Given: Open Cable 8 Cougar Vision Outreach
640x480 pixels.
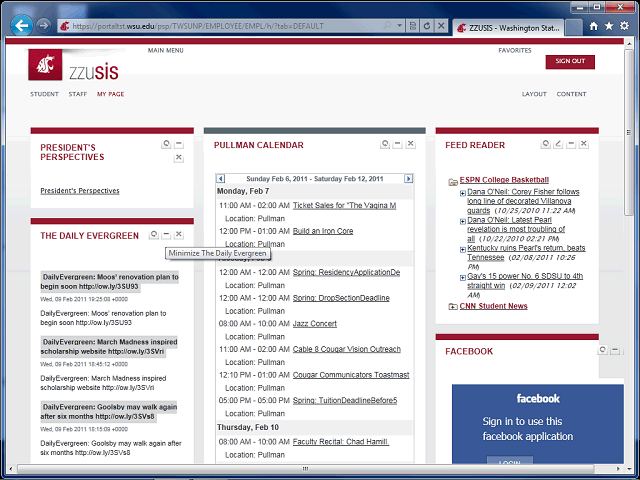Looking at the screenshot, I should (347, 349).
